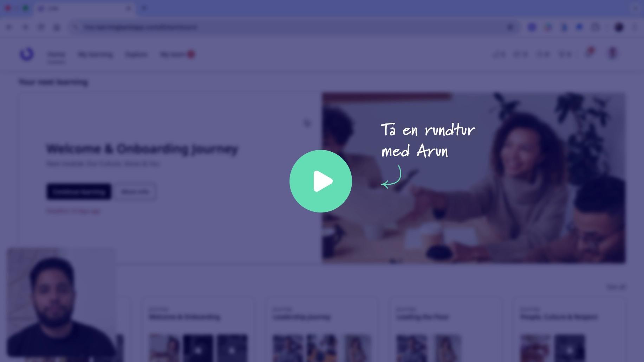Play the tour video with the green play button
Viewport: 644px width, 362px height.
click(320, 181)
